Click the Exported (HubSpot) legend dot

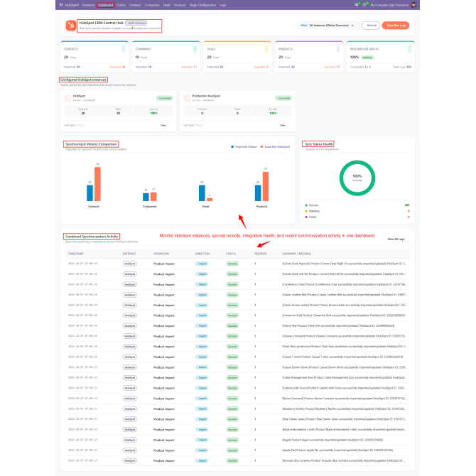coord(261,147)
